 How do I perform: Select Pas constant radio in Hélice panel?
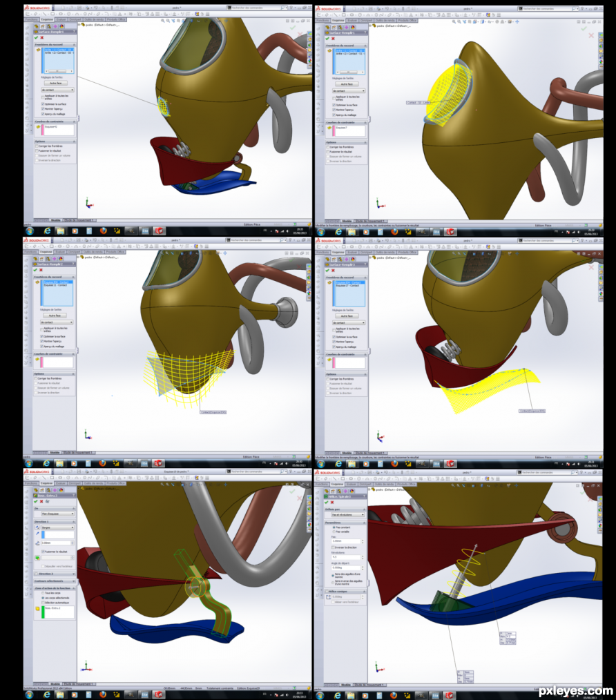[x=334, y=527]
